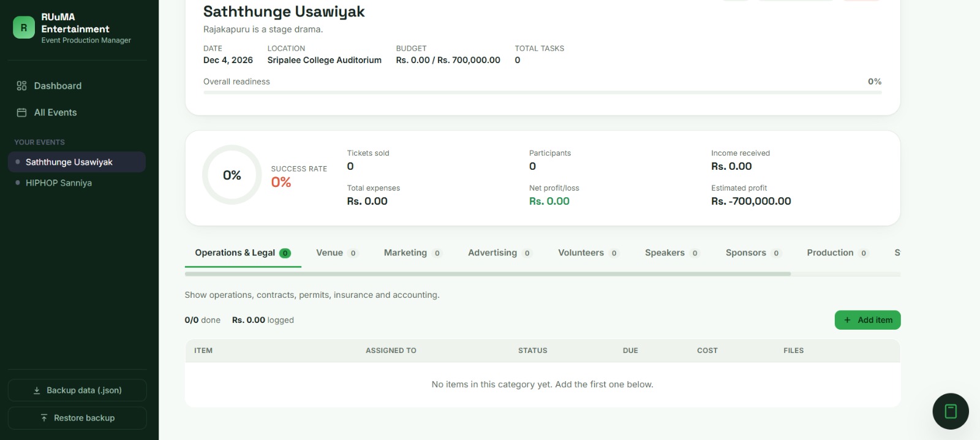
Task: Click the red 0% success rate value
Action: (x=281, y=182)
